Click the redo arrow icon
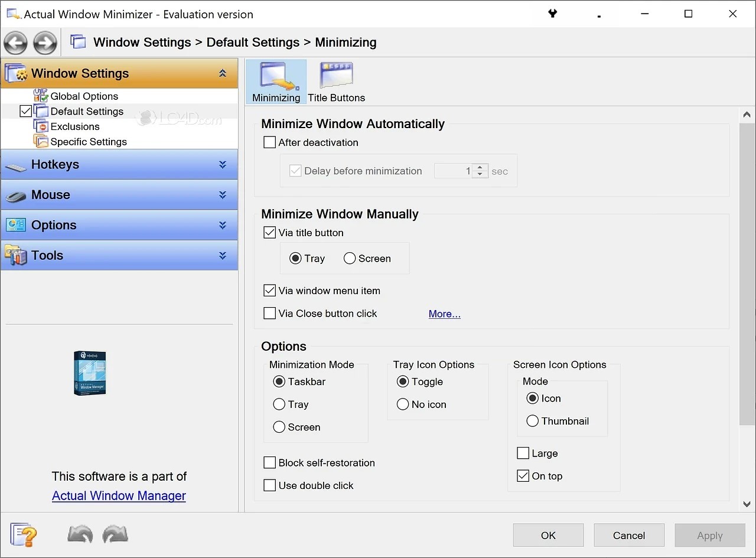The width and height of the screenshot is (756, 558). point(115,534)
